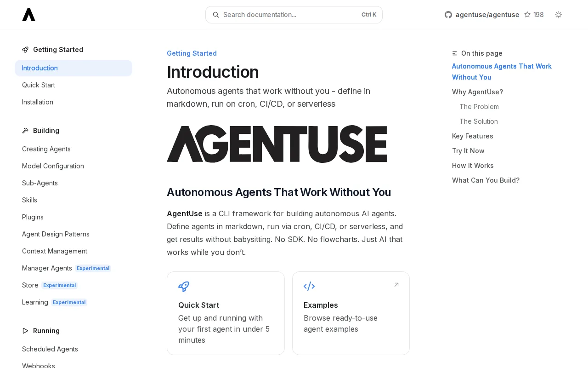Click the bold AgentUse text in paragraph
Screen dimensions: 588x368
[x=185, y=213]
